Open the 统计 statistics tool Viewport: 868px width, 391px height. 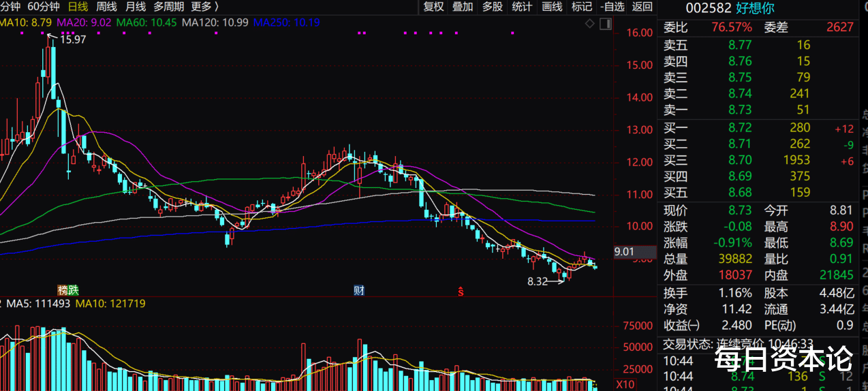click(x=522, y=7)
